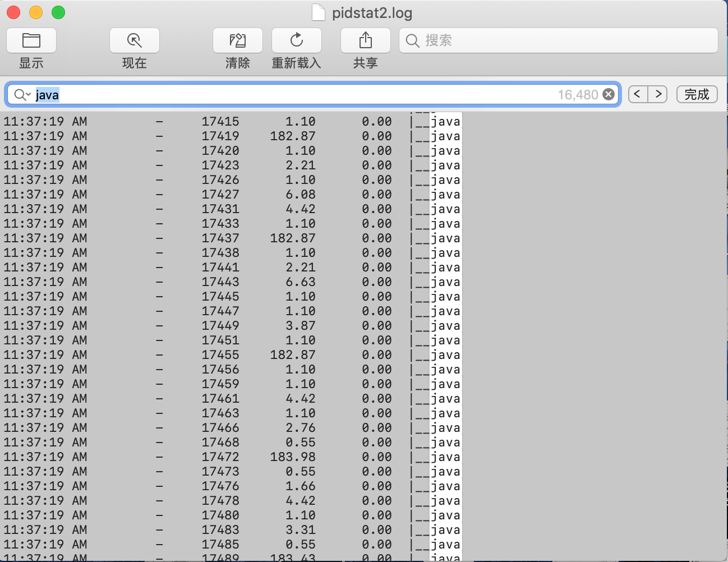Select PID value 17451
This screenshot has height=562, width=728.
(220, 340)
